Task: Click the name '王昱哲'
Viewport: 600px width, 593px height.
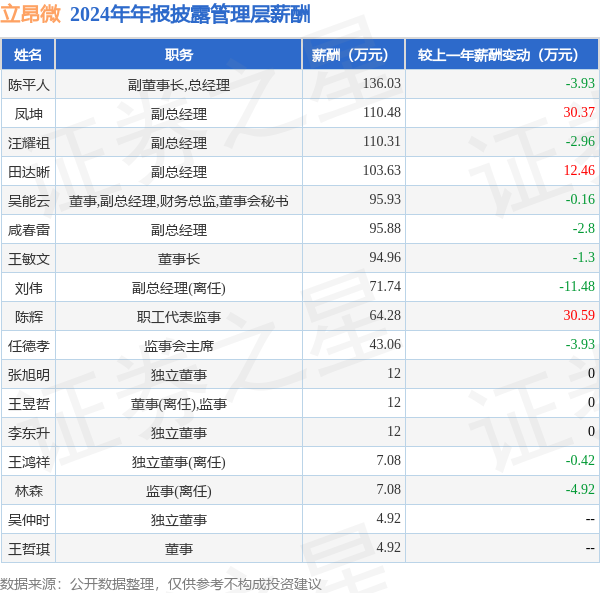Action: click(x=29, y=404)
